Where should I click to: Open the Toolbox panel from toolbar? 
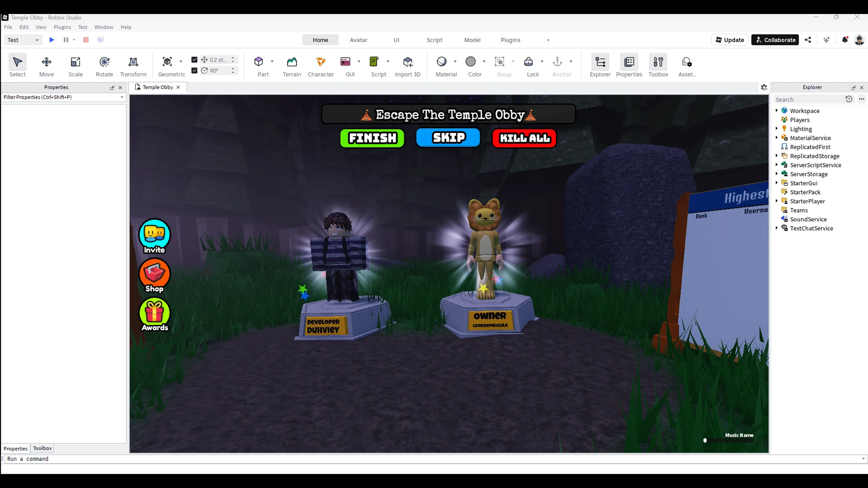click(x=659, y=66)
